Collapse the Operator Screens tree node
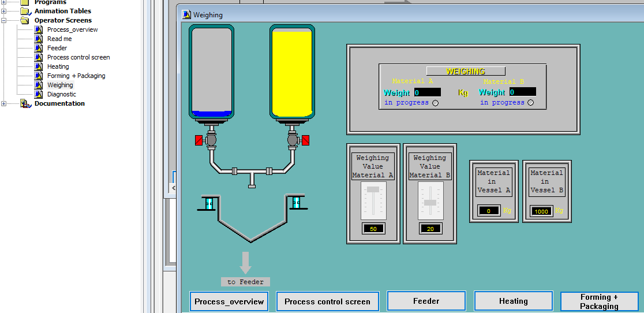 4,20
